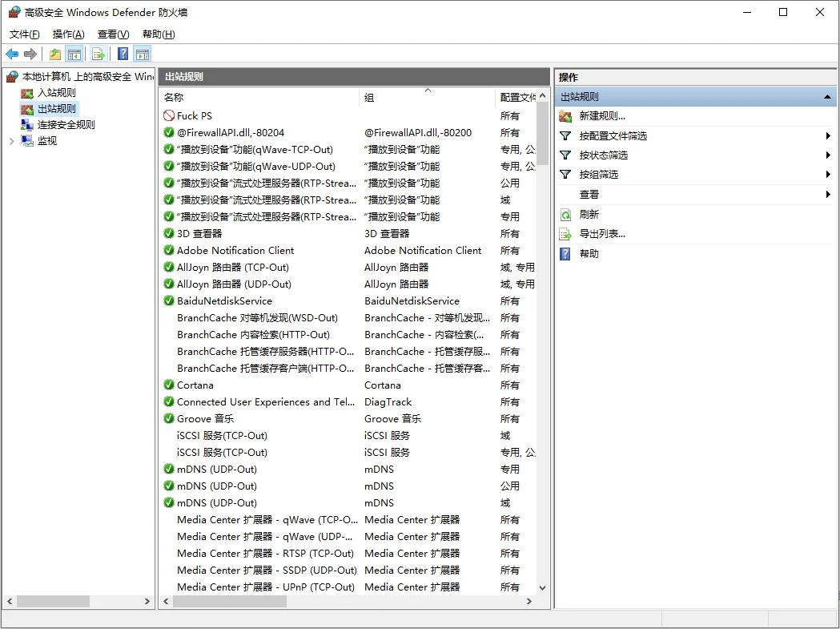Click the blocked icon of first rule
This screenshot has height=629, width=840.
click(169, 116)
